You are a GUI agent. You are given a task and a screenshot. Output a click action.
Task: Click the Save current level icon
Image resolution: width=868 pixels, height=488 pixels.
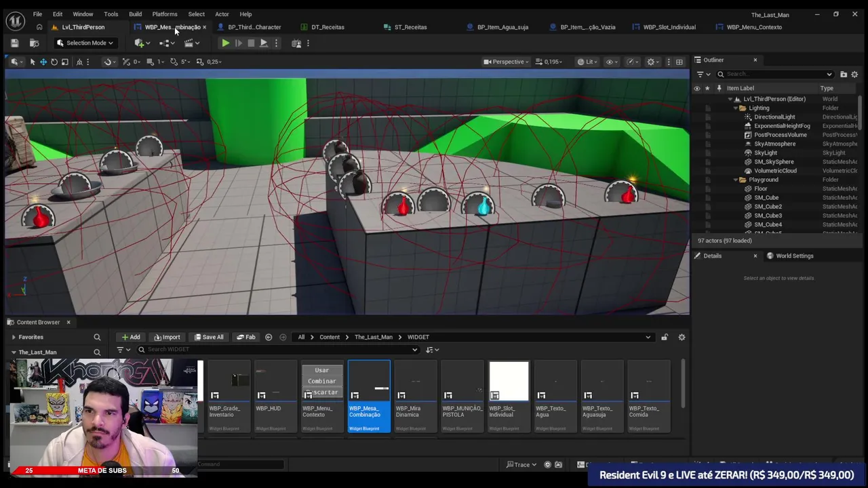point(14,43)
